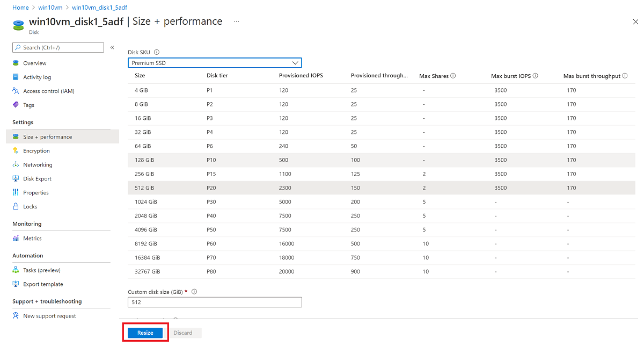This screenshot has height=346, width=644.
Task: Click the Locks padlock icon
Action: coord(16,207)
